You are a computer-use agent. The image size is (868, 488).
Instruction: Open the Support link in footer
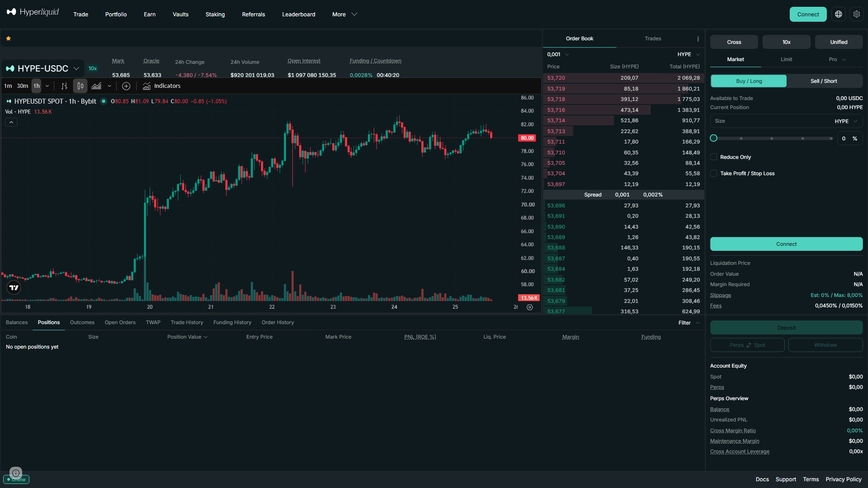786,479
